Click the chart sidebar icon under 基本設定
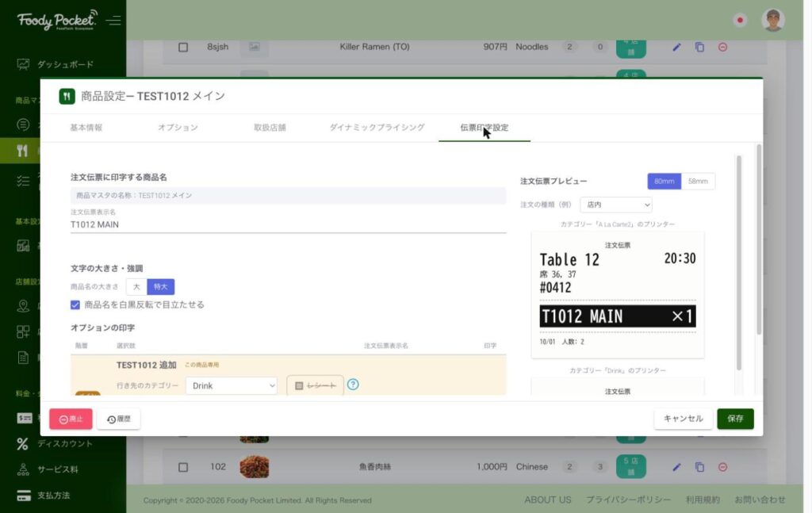This screenshot has width=812, height=513. pos(23,245)
